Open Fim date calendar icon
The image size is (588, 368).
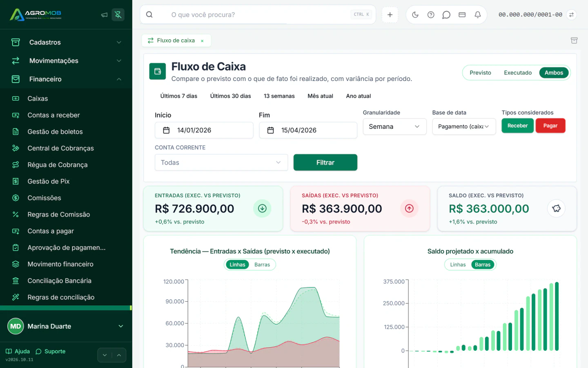pos(270,130)
